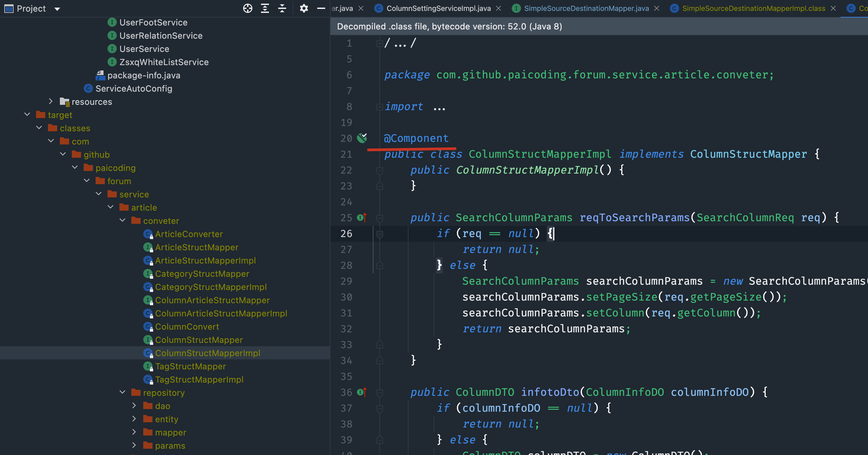This screenshot has height=455, width=868.
Task: Click the Collapse All icon in Project toolbar
Action: (282, 8)
